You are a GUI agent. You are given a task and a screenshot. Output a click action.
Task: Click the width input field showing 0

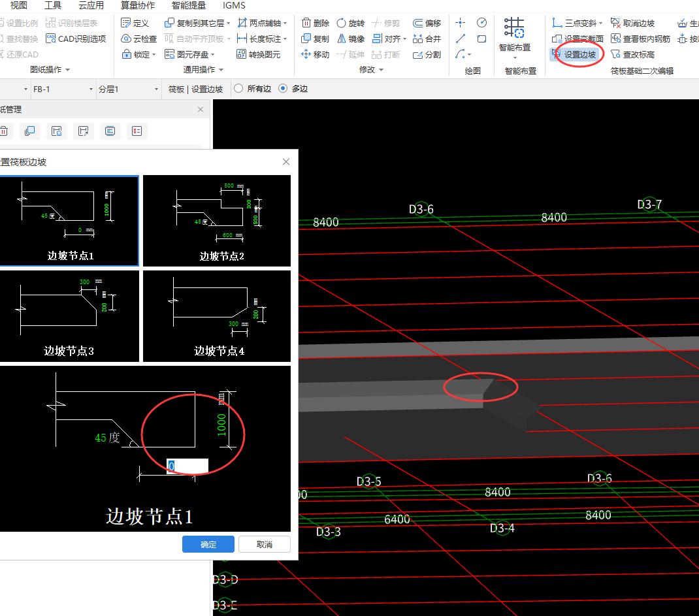pos(187,466)
